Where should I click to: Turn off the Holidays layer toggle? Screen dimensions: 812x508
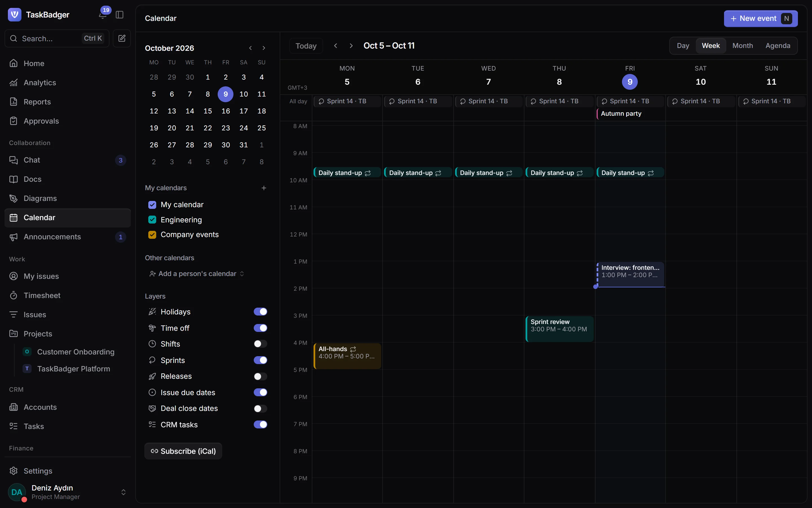(261, 312)
